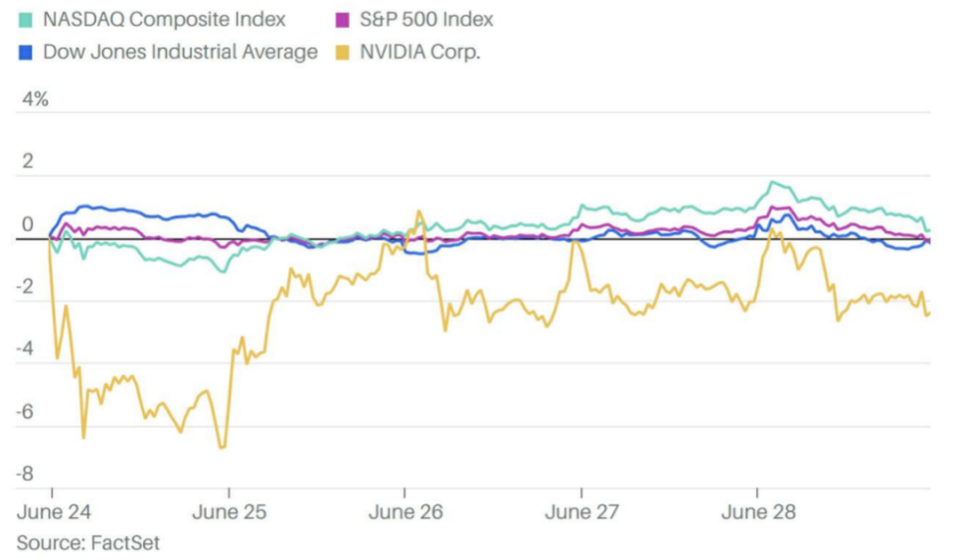The width and height of the screenshot is (954, 560).
Task: Click the 0 y-axis label
Action: 28,224
